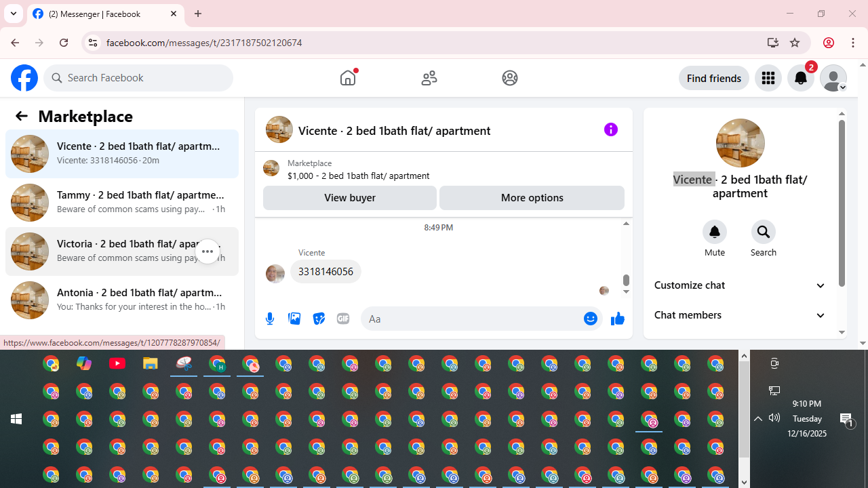Open the volume control in system tray
The height and width of the screenshot is (488, 868).
click(x=774, y=418)
